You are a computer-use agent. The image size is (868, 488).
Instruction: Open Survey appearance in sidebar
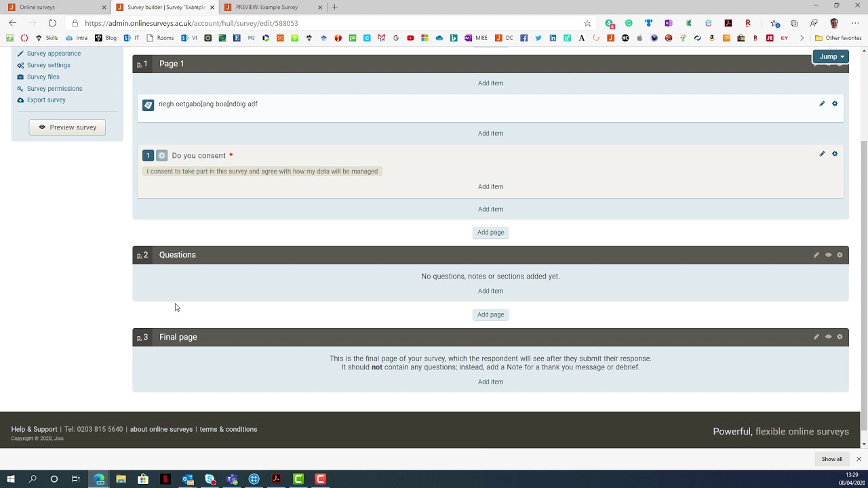tap(54, 54)
